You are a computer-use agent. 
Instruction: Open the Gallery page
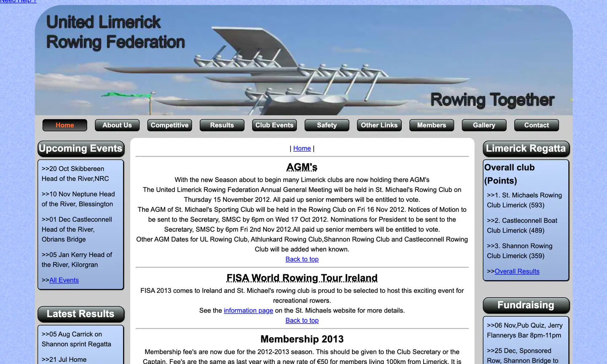[484, 125]
